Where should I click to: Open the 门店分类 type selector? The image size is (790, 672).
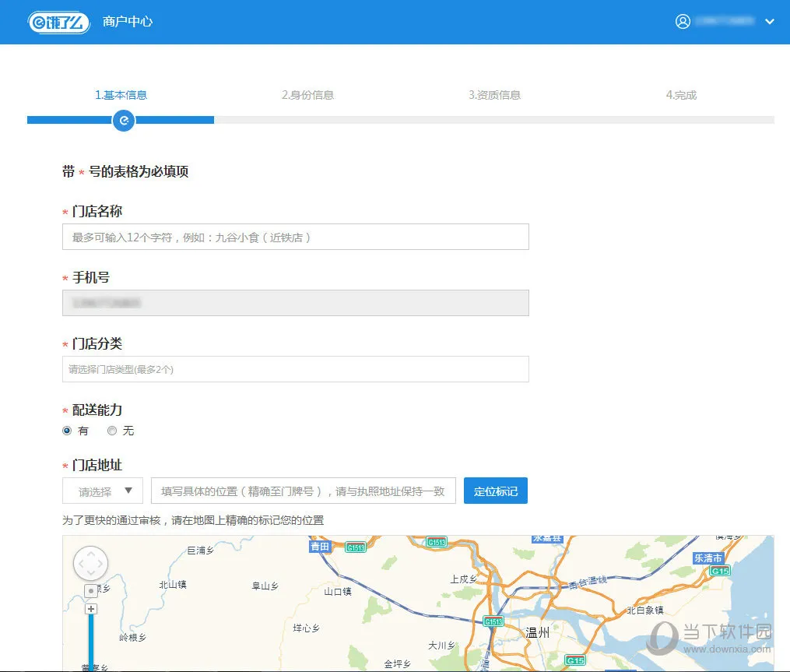(296, 369)
